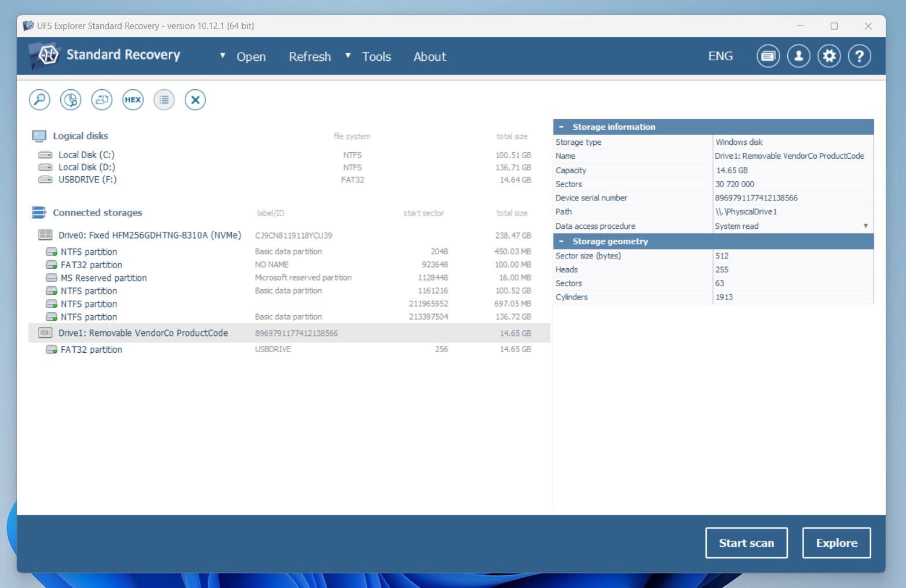
Task: Click the Storage type value Windows disk
Action: [739, 142]
